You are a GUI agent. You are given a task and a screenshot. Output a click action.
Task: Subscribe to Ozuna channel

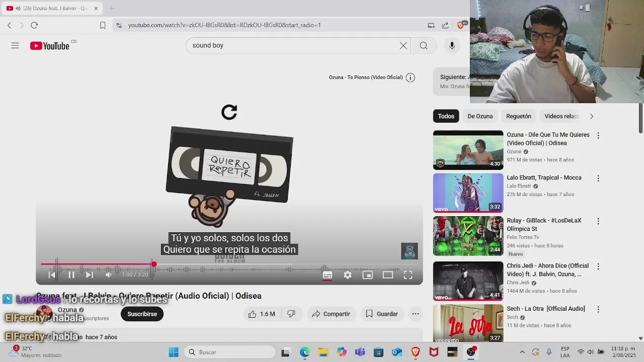(x=142, y=314)
